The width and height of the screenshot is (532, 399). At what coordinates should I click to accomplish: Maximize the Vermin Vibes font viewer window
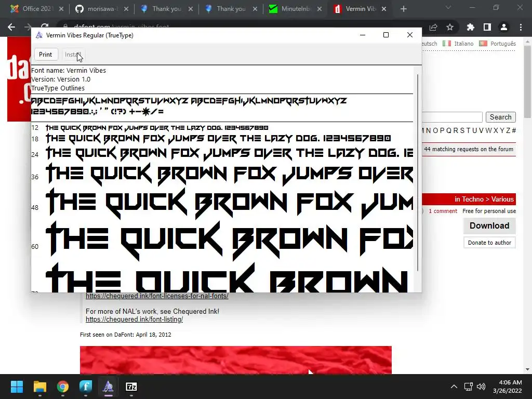click(x=386, y=35)
